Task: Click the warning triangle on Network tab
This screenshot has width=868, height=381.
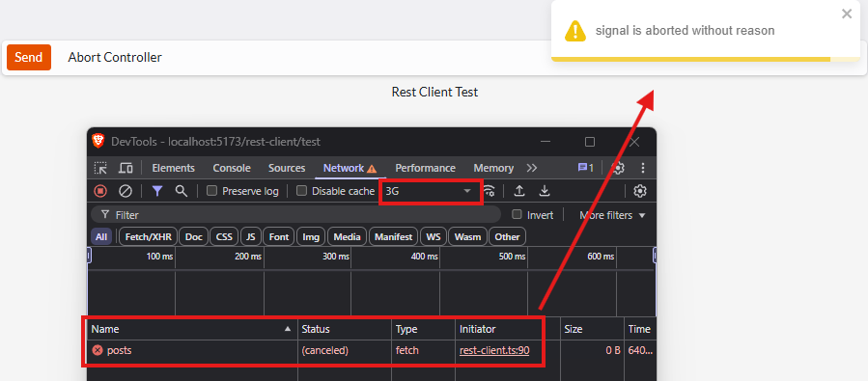Action: [372, 169]
